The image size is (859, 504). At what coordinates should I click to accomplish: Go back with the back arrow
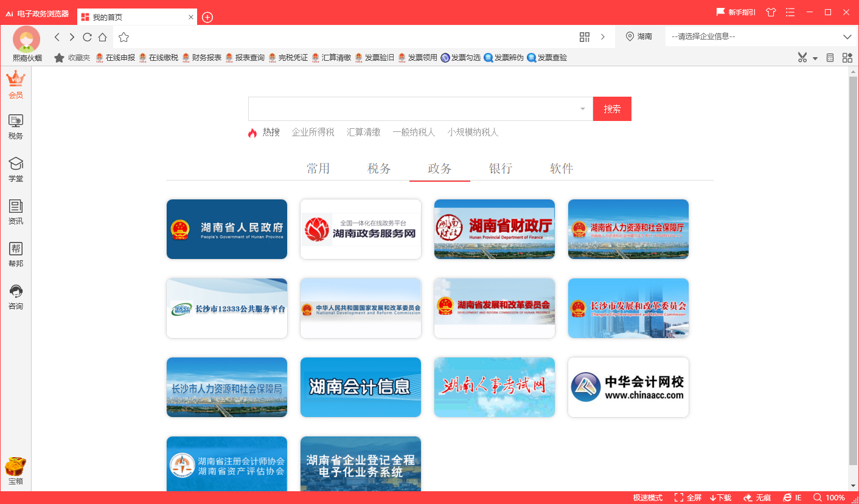coord(57,37)
